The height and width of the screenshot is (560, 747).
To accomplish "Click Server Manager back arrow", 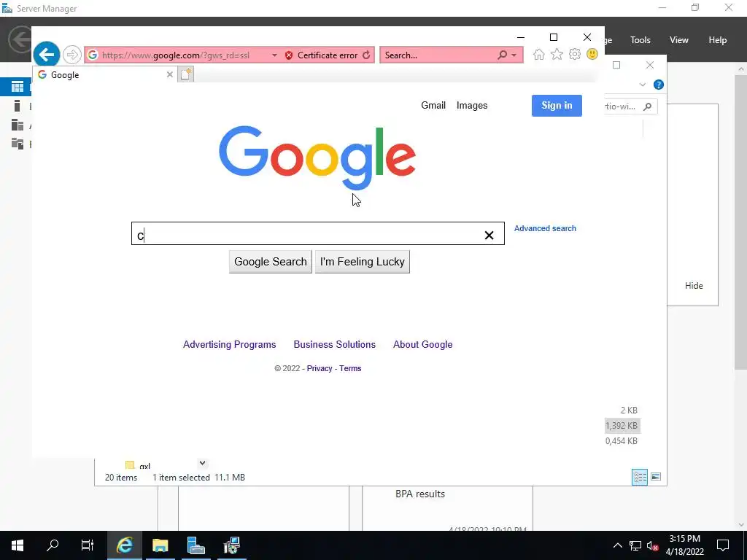I will tap(20, 39).
